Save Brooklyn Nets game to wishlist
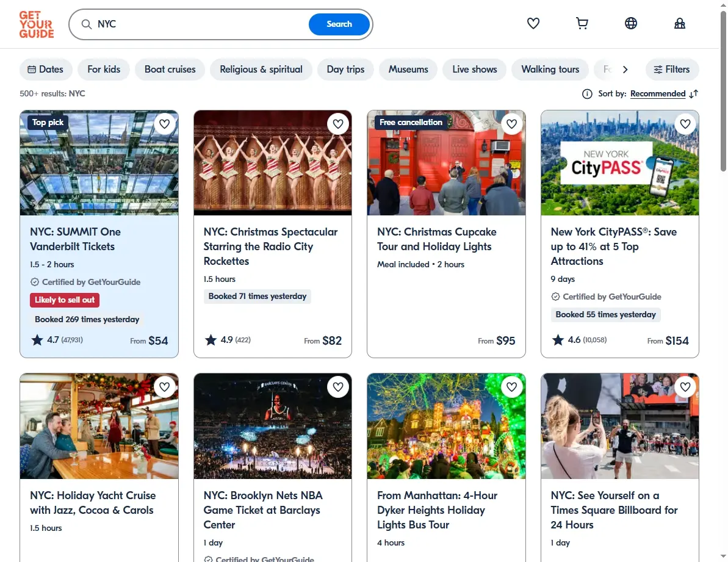Image resolution: width=728 pixels, height=562 pixels. 338,387
